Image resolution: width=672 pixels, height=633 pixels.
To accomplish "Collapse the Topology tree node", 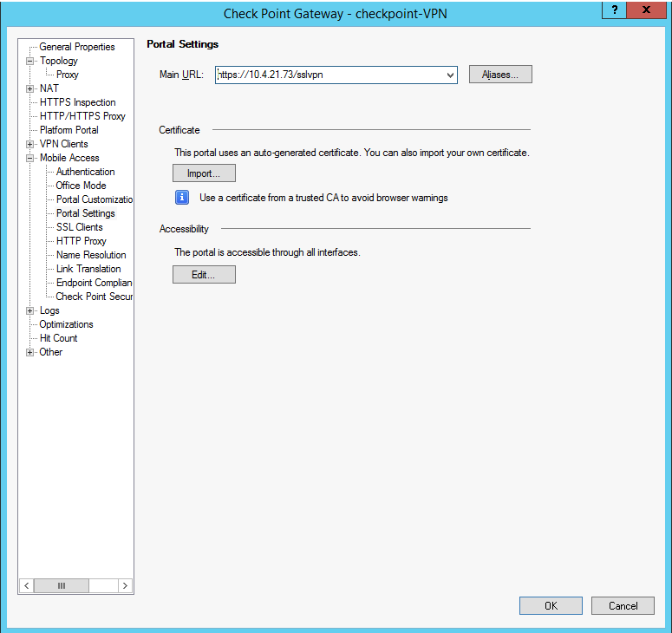I will [x=30, y=61].
